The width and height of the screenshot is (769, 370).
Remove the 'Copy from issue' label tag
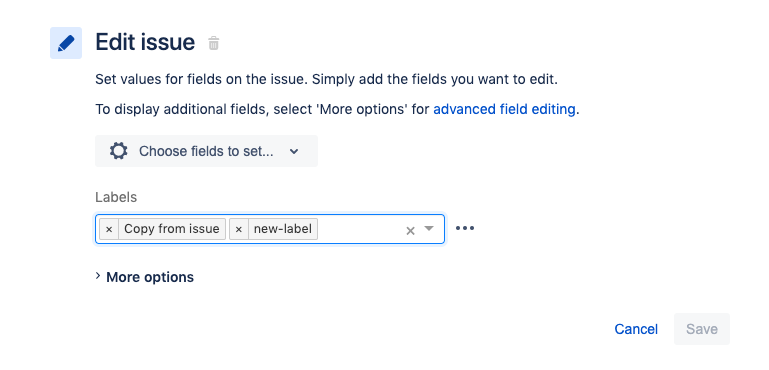point(109,229)
